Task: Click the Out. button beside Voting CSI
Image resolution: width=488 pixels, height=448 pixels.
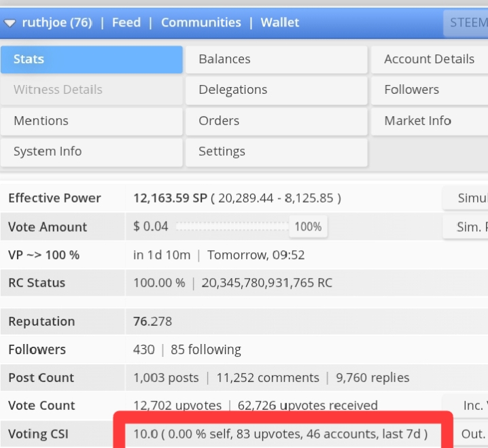Action: coord(470,434)
